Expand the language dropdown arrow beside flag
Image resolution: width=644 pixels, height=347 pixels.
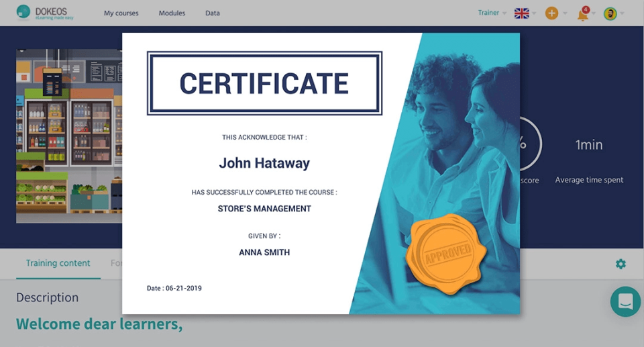(534, 13)
